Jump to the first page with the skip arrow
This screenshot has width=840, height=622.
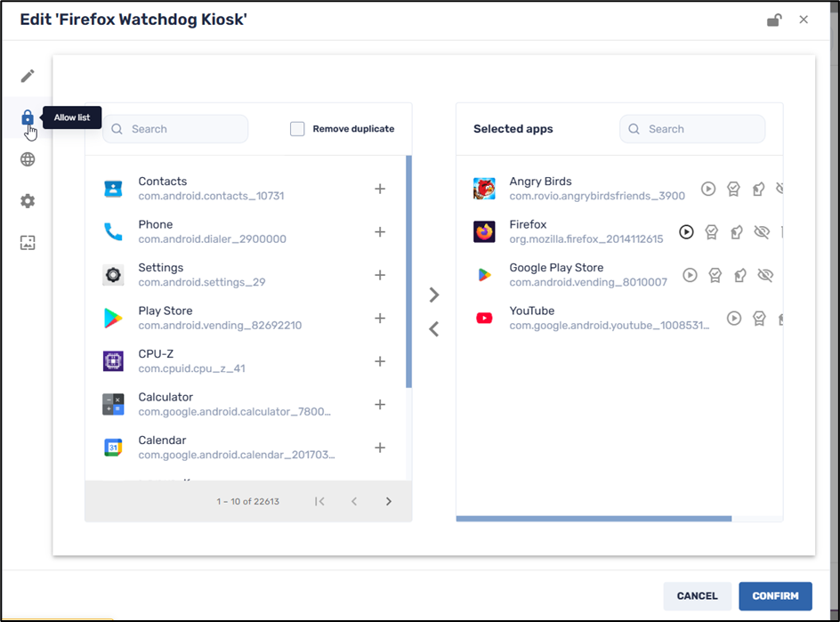tap(319, 501)
